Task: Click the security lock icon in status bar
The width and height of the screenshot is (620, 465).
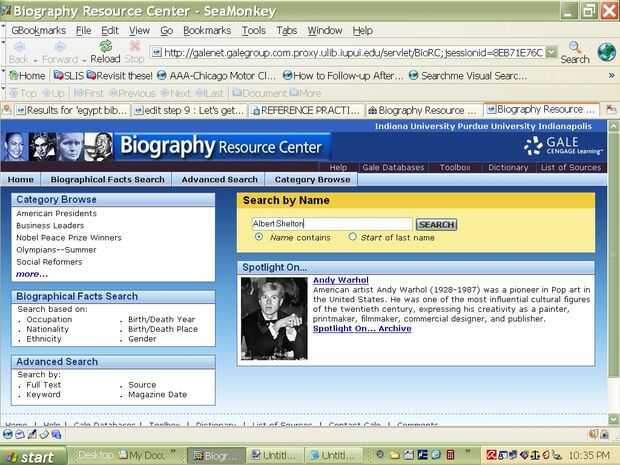Action: (604, 434)
